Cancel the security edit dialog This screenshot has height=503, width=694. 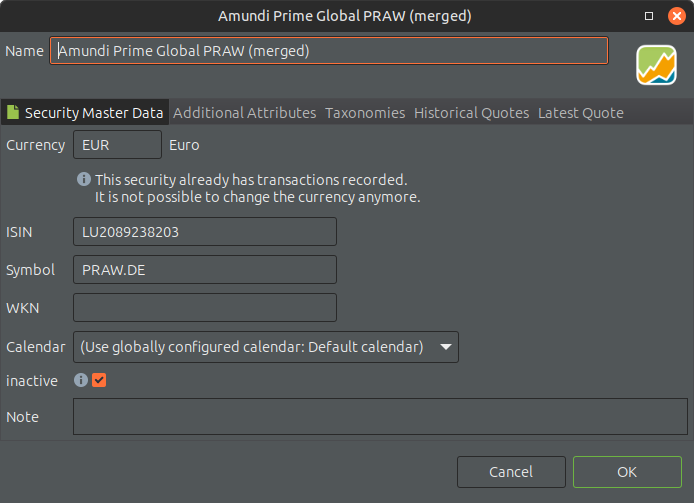pos(510,472)
